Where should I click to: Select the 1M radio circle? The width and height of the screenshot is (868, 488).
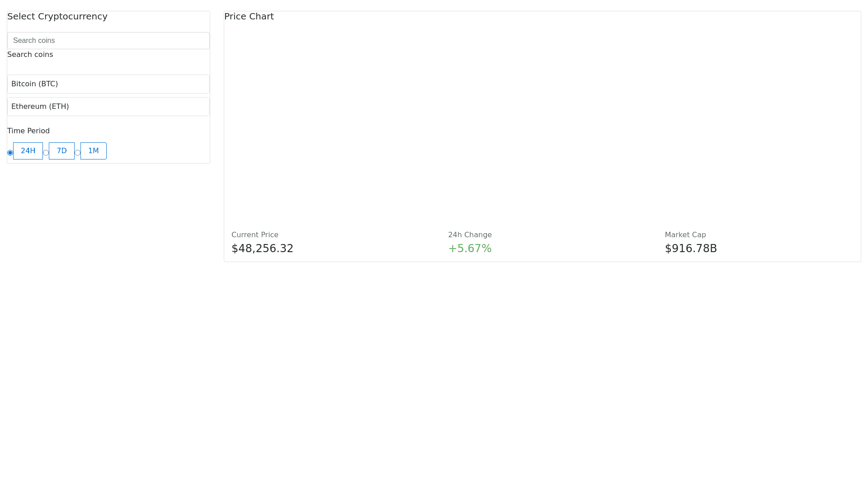(x=77, y=153)
